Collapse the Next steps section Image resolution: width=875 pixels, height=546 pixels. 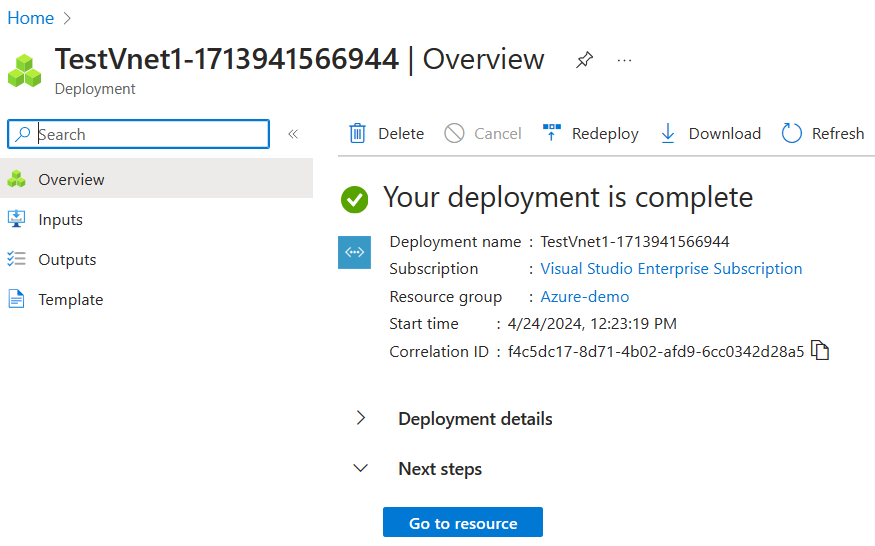click(x=361, y=469)
